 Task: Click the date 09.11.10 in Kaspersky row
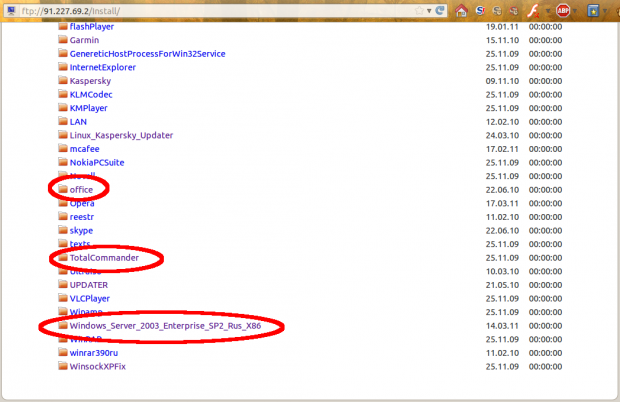point(502,81)
